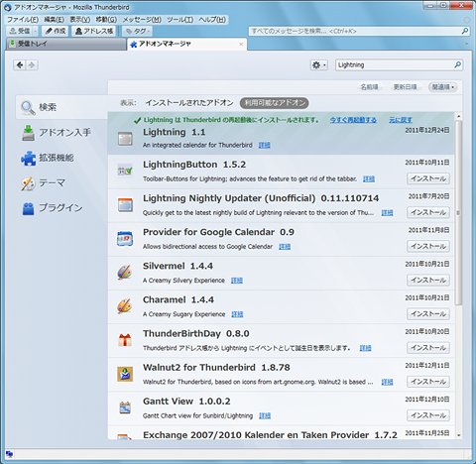Open the メッセージ(M) menu
Screen dimensions: 476x464
[142, 20]
